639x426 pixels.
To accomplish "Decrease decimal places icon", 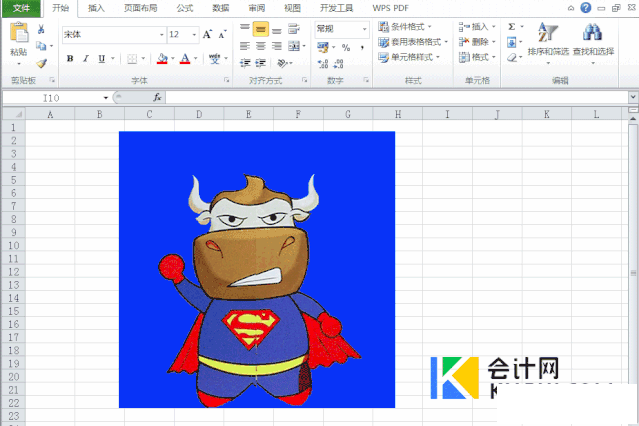I will pos(339,63).
